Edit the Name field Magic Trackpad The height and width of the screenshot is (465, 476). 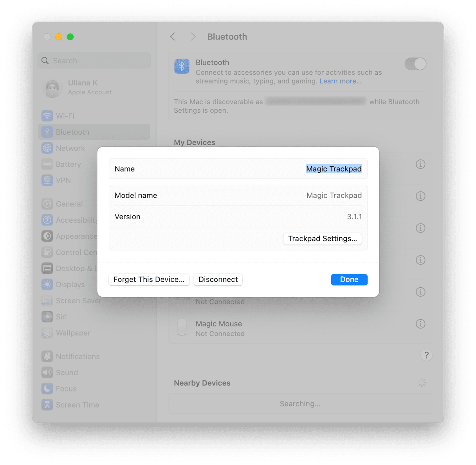[334, 169]
